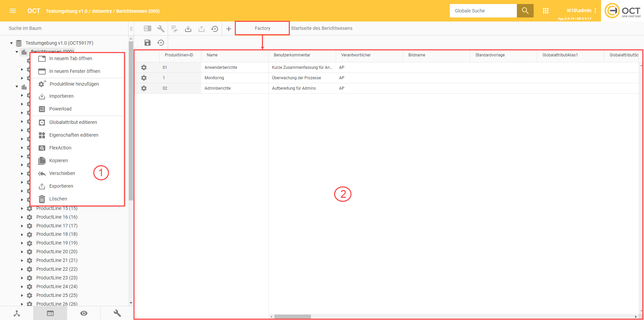Select Löschen in the context menu
Screen dimensions: 644x320
point(58,199)
